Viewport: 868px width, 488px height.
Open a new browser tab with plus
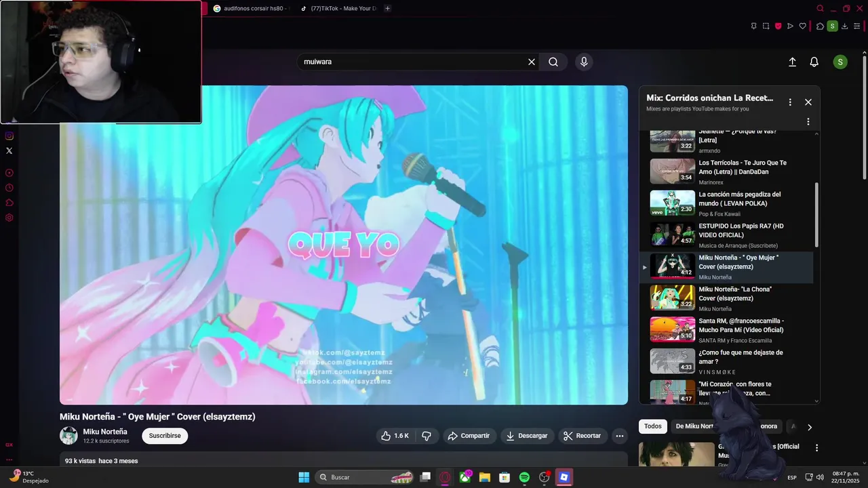click(x=387, y=9)
